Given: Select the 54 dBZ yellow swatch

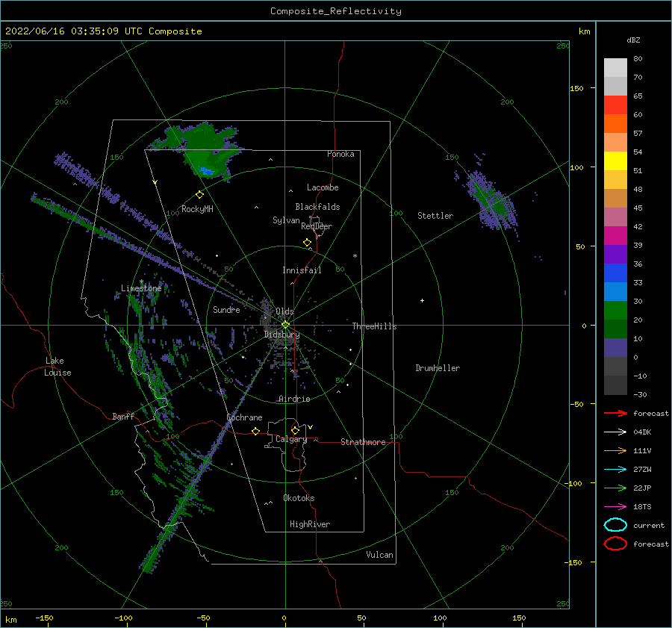Looking at the screenshot, I should point(615,161).
